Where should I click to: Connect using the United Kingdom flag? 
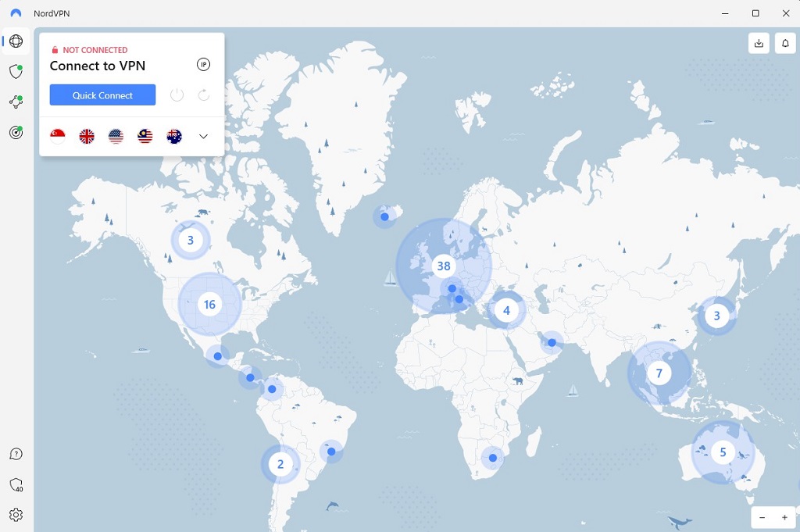[87, 136]
